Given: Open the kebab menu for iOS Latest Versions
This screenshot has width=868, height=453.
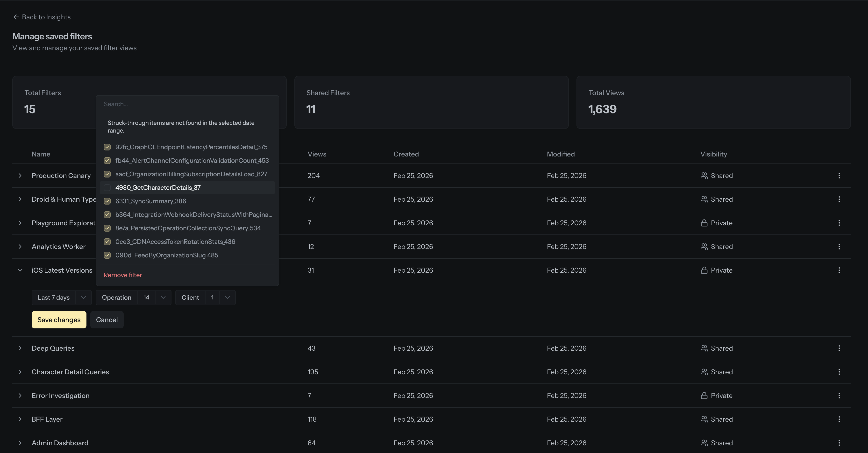Looking at the screenshot, I should pyautogui.click(x=839, y=270).
